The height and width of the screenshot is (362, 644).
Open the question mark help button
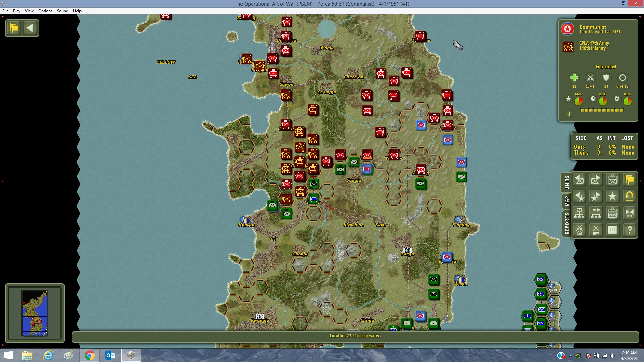coord(630,230)
